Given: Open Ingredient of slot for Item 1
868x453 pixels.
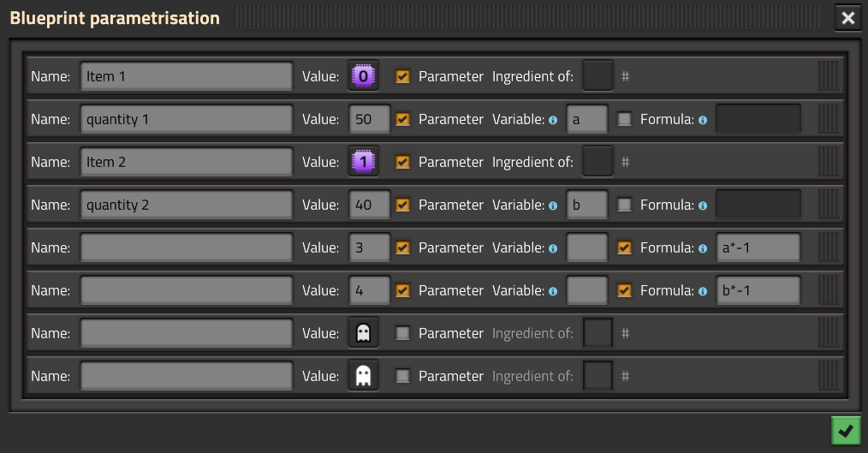Looking at the screenshot, I should point(597,76).
